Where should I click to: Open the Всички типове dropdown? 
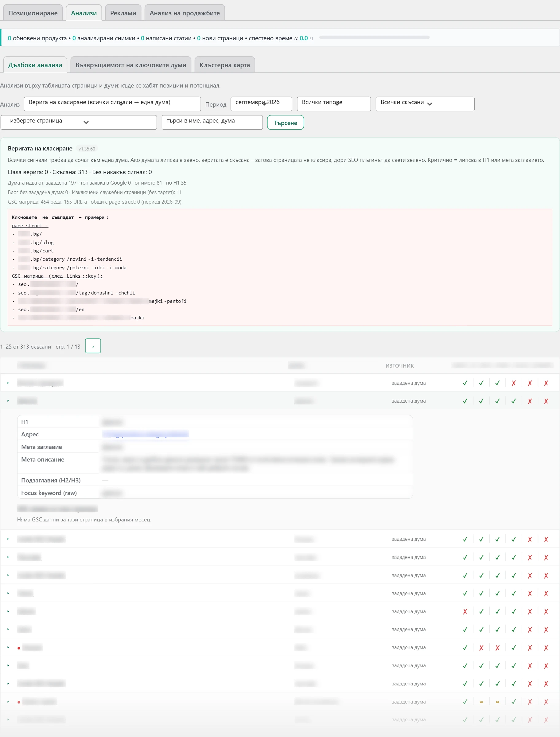tap(334, 104)
